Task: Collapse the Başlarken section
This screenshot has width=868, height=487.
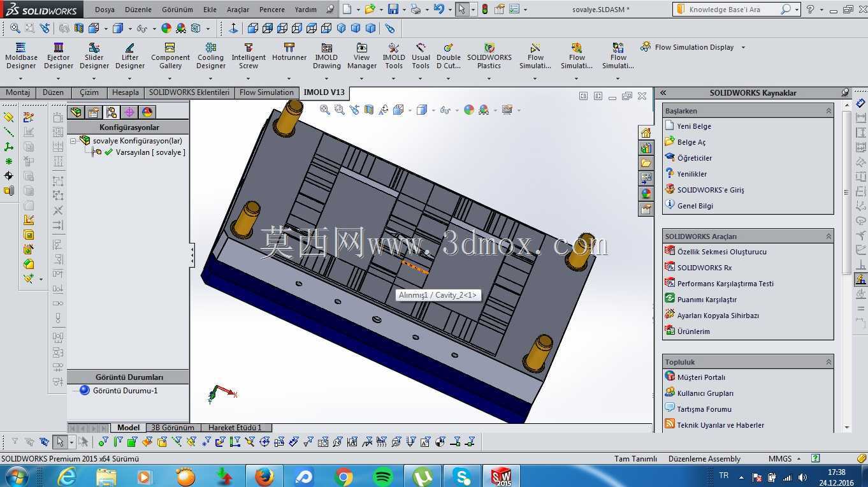Action: 828,111
